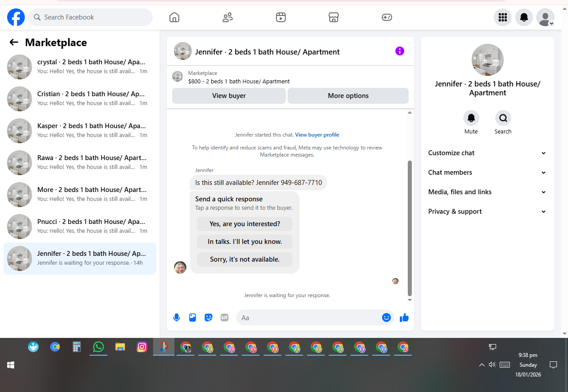Select the Jennifer conversation in the list

click(80, 259)
